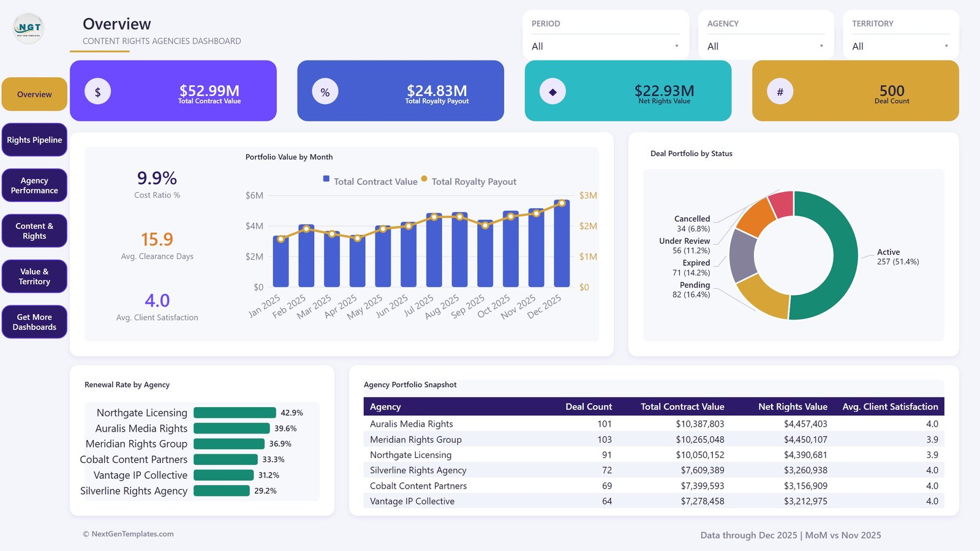The height and width of the screenshot is (551, 980).
Task: Click the Pending 82 (16.4%) label
Action: [x=692, y=290]
